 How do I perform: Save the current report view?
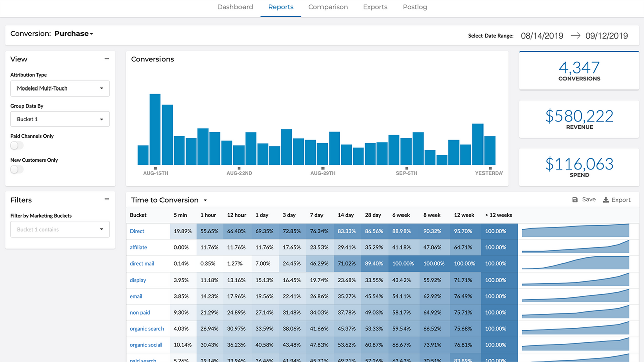point(583,199)
